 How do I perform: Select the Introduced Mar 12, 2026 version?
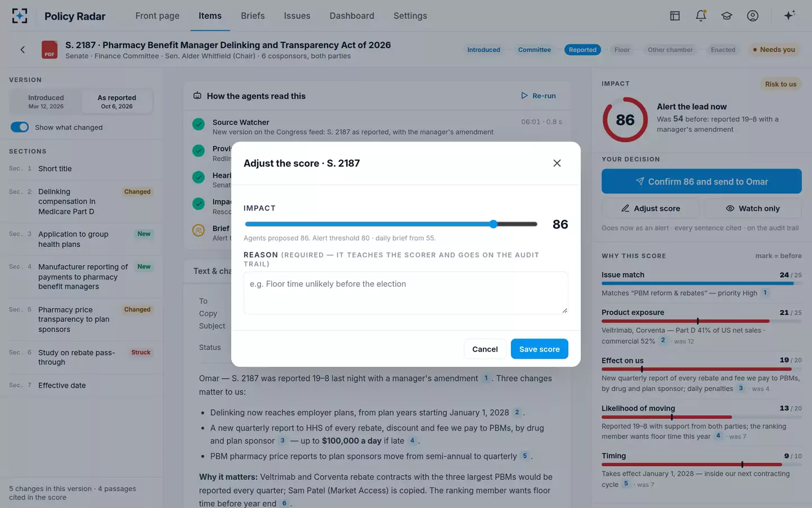click(x=46, y=102)
